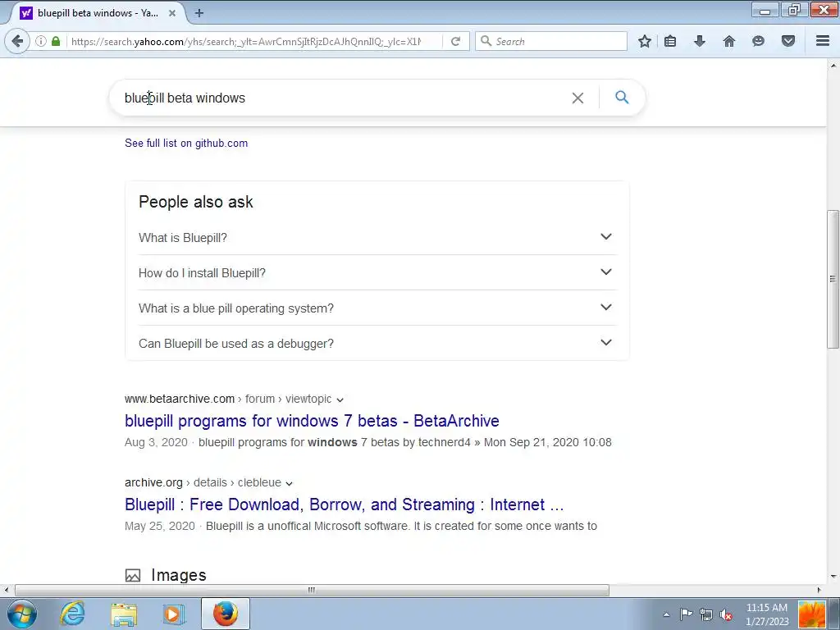Click 'People also ask' heading
The image size is (840, 630).
click(x=195, y=202)
